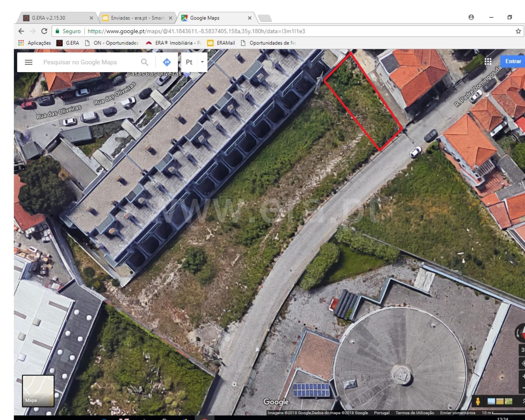This screenshot has width=525, height=420.
Task: Reload the page with refresh icon
Action: [x=44, y=31]
